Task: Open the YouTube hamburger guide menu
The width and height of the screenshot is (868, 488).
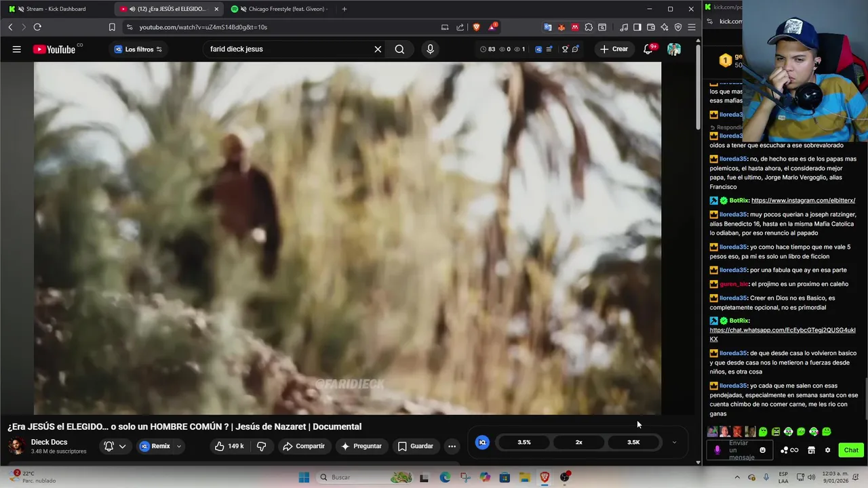Action: 16,49
